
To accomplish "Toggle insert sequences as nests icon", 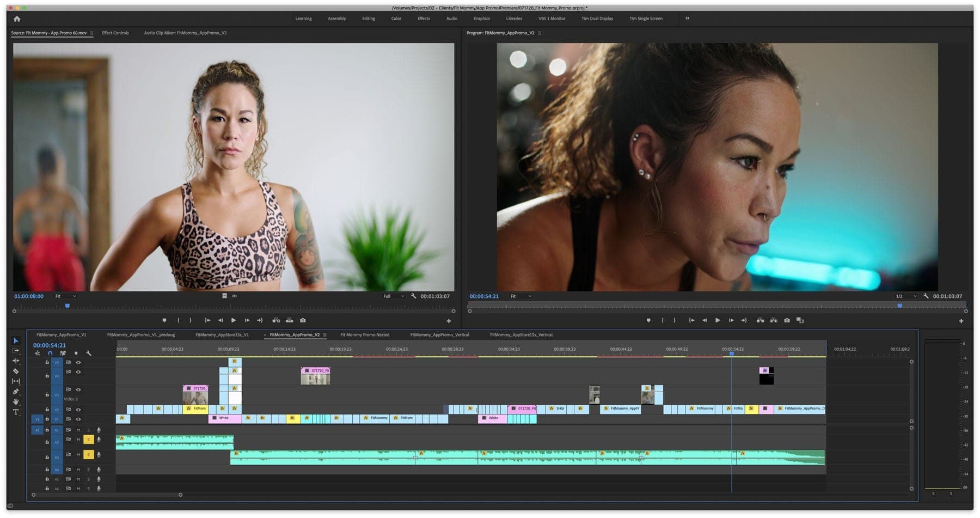I will click(x=37, y=353).
